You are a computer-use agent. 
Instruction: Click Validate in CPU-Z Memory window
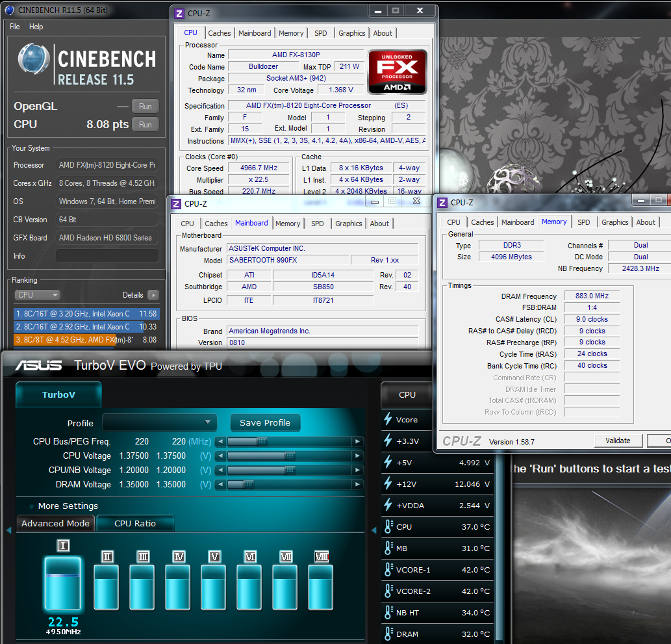(x=618, y=441)
